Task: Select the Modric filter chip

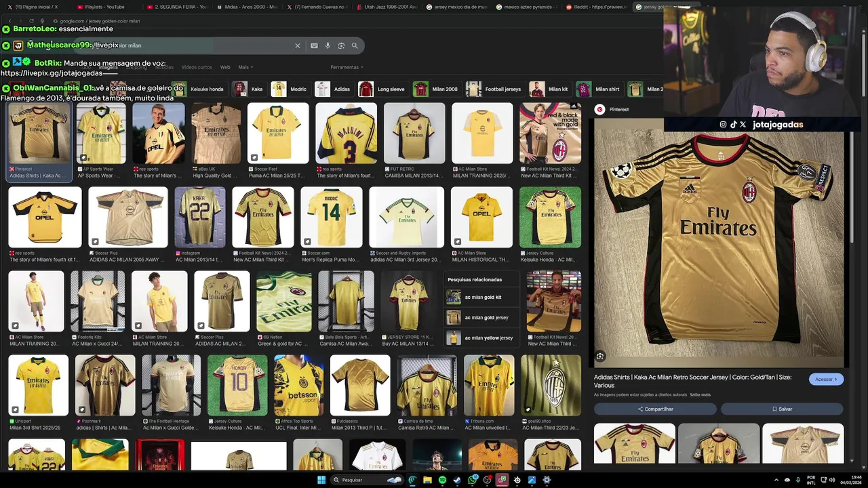Action: click(x=290, y=89)
